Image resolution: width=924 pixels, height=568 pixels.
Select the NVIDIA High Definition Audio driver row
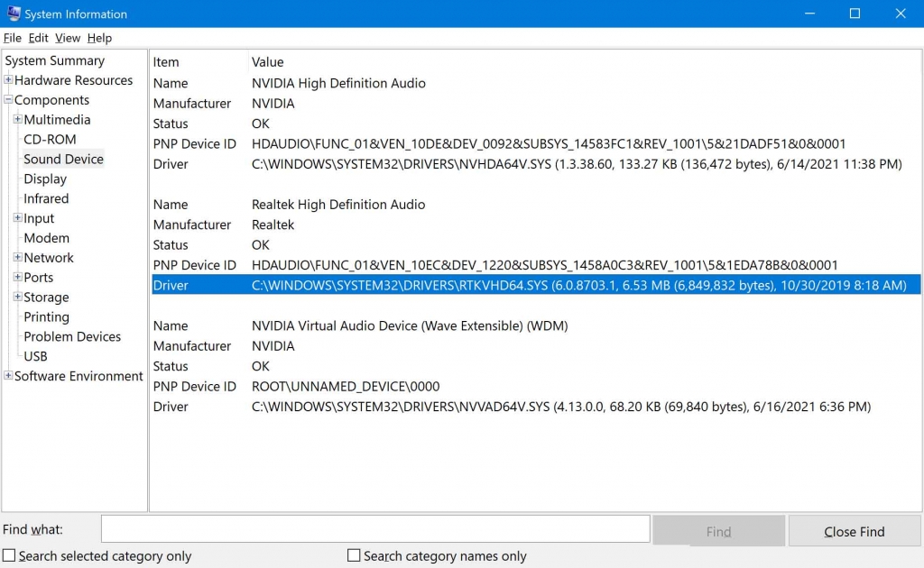[451, 164]
